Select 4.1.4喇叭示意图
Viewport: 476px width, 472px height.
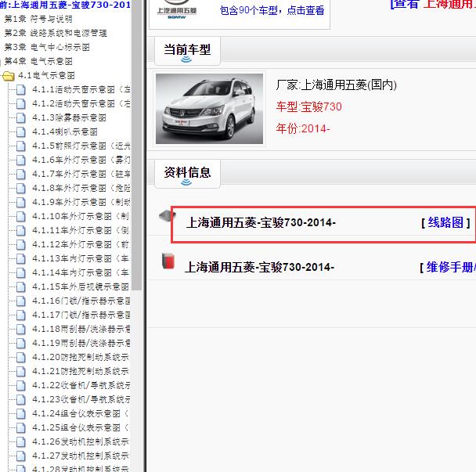coord(65,132)
